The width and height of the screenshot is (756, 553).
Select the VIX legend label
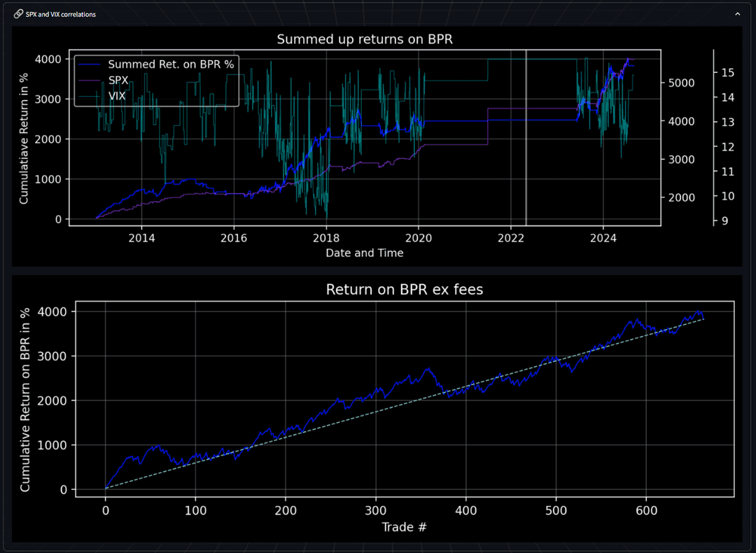pos(117,96)
